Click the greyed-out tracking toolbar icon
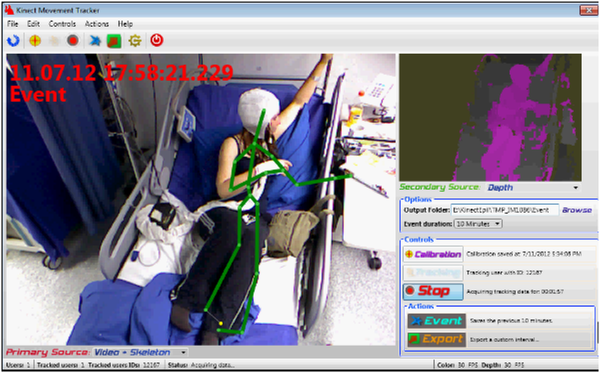 click(54, 41)
